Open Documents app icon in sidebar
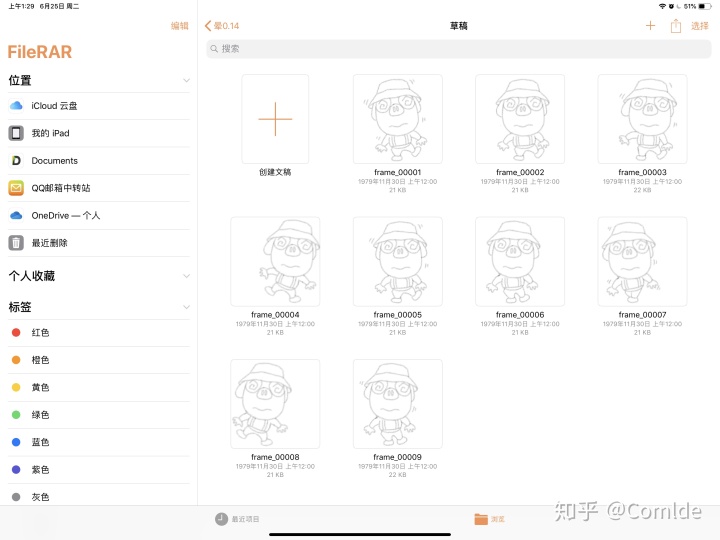The height and width of the screenshot is (540, 720). (x=16, y=161)
